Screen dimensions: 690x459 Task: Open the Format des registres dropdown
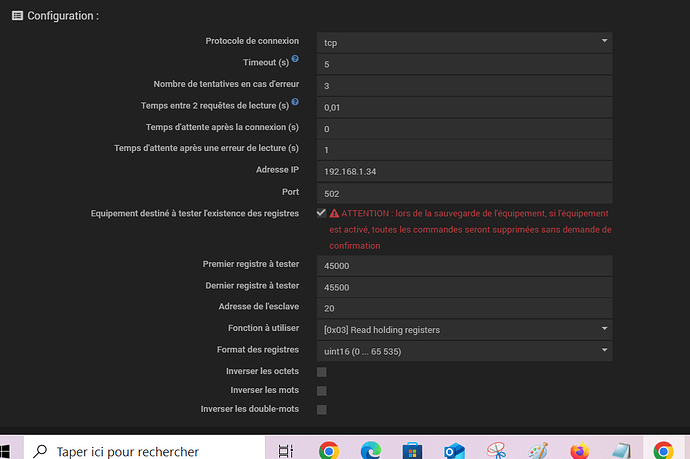point(464,350)
